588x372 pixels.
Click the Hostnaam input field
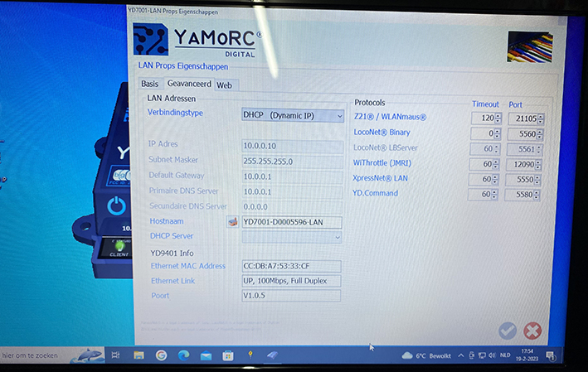pyautogui.click(x=292, y=222)
